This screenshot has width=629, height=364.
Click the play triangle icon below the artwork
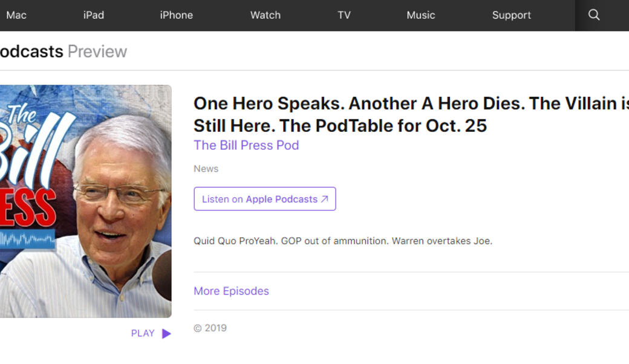tap(167, 333)
